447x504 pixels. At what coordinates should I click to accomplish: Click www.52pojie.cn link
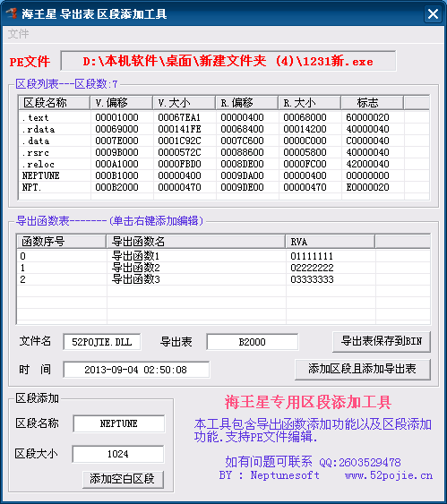389,475
